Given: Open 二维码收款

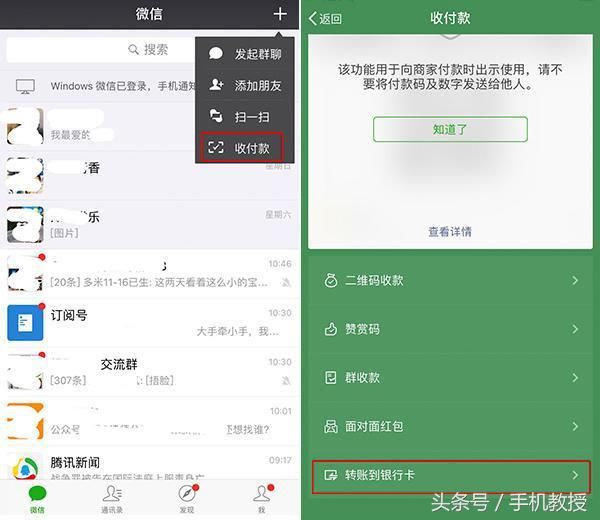Looking at the screenshot, I should click(x=450, y=280).
